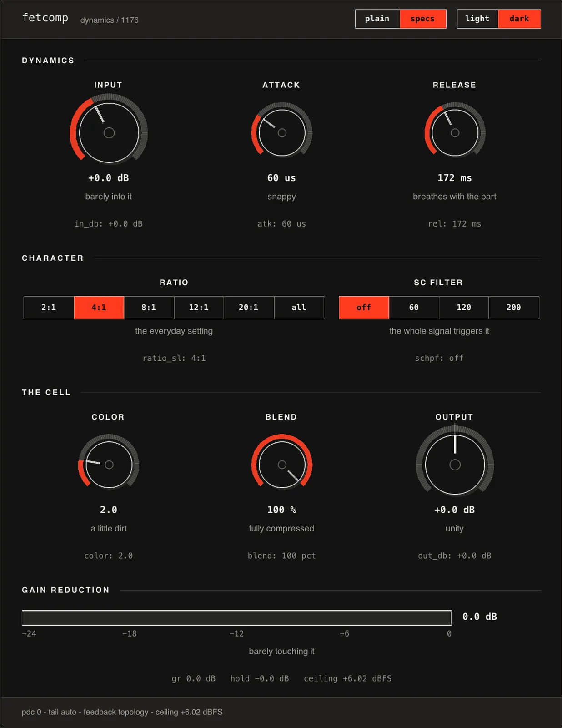Click the 'unity' output description
The width and height of the screenshot is (562, 728).
coord(455,528)
